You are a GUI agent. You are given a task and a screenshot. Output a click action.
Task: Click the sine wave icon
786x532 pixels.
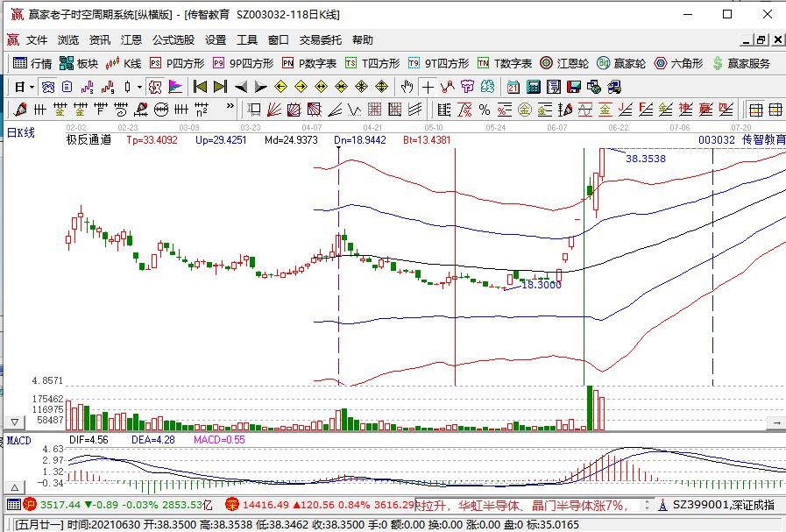[585, 109]
